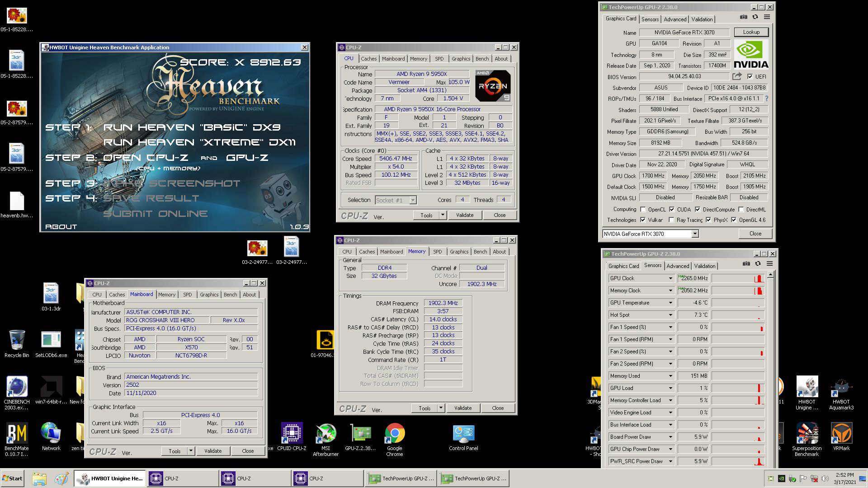Open the Recycle Bin desktop icon
This screenshot has width=868, height=488.
(x=17, y=344)
